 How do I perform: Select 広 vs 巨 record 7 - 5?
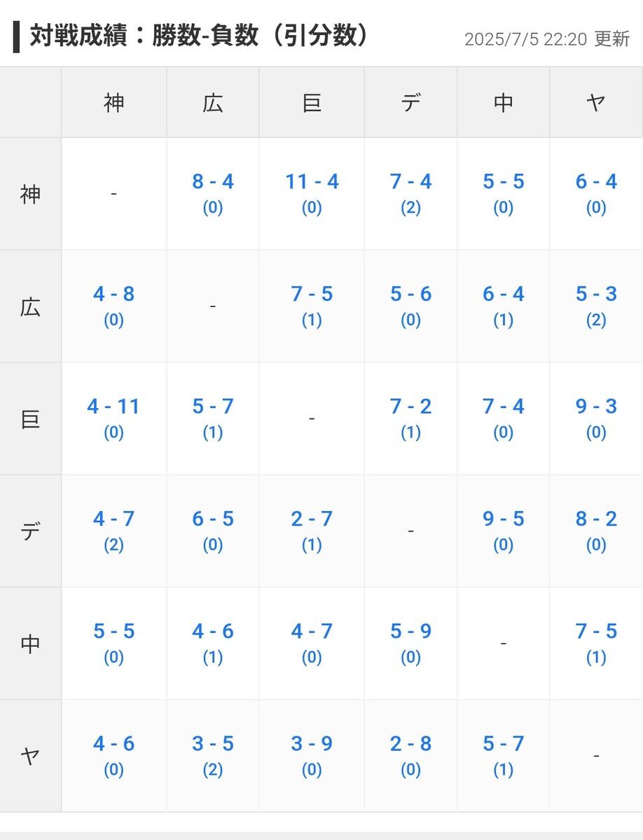point(312,294)
